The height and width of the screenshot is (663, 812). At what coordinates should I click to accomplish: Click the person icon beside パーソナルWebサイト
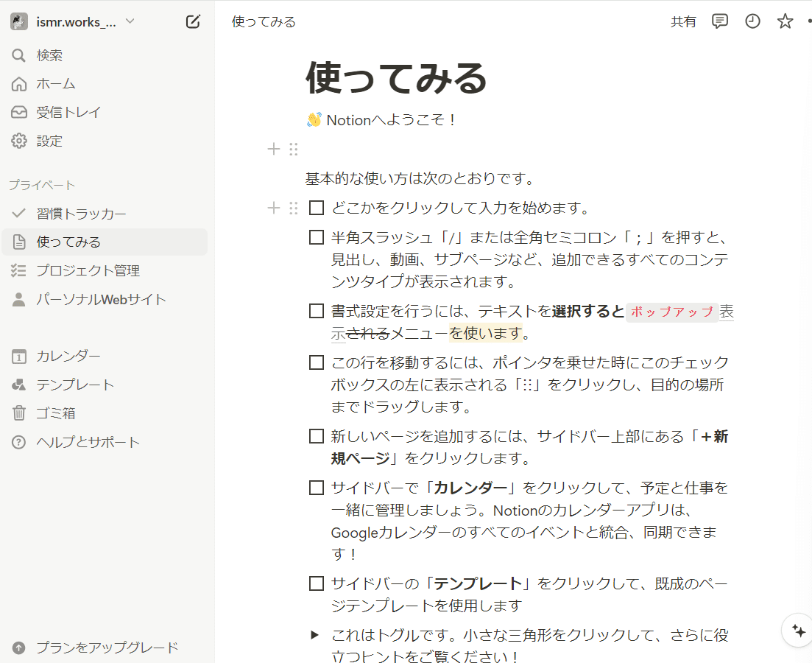click(18, 299)
